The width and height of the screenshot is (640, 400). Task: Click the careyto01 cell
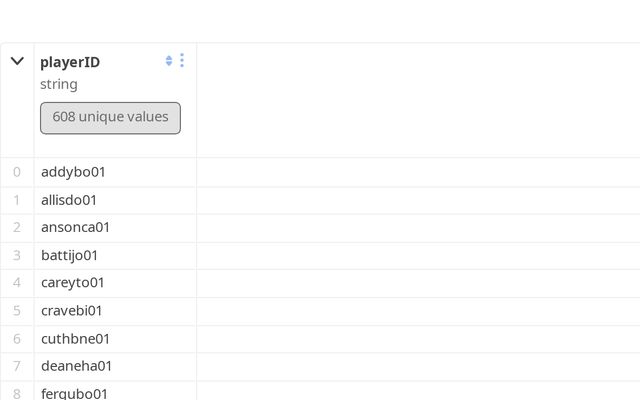coord(72,283)
